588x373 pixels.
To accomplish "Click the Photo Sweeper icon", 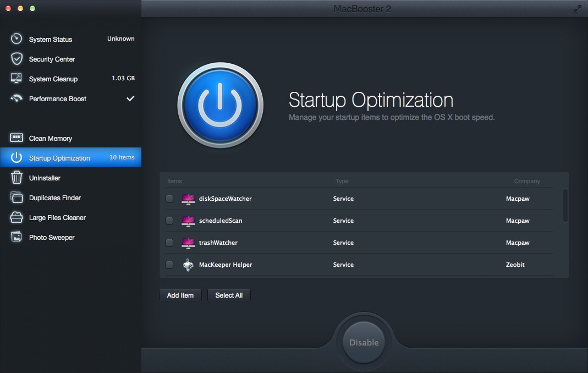I will (x=17, y=237).
